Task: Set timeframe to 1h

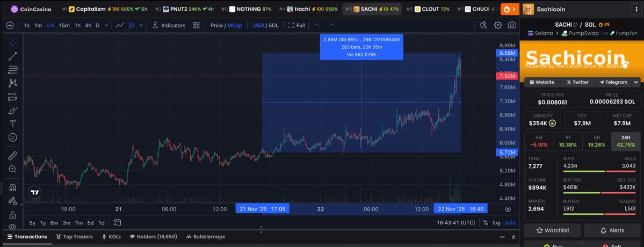Action: 77,25
